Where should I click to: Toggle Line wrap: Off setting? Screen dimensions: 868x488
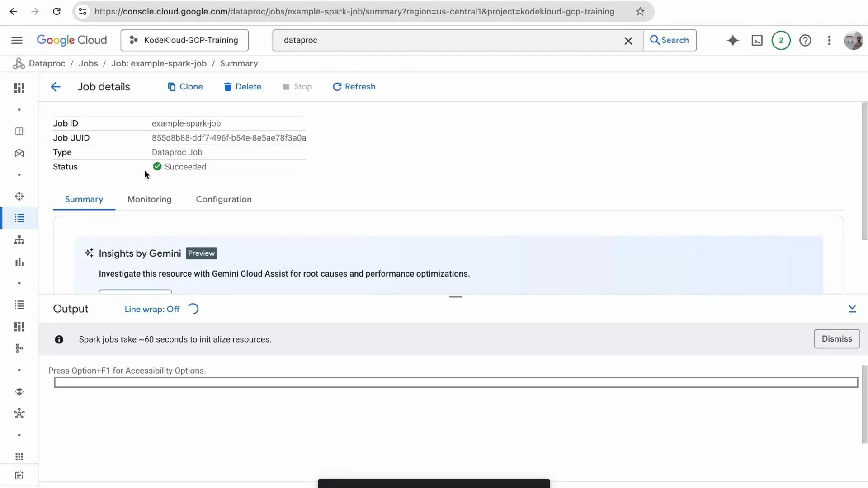152,309
